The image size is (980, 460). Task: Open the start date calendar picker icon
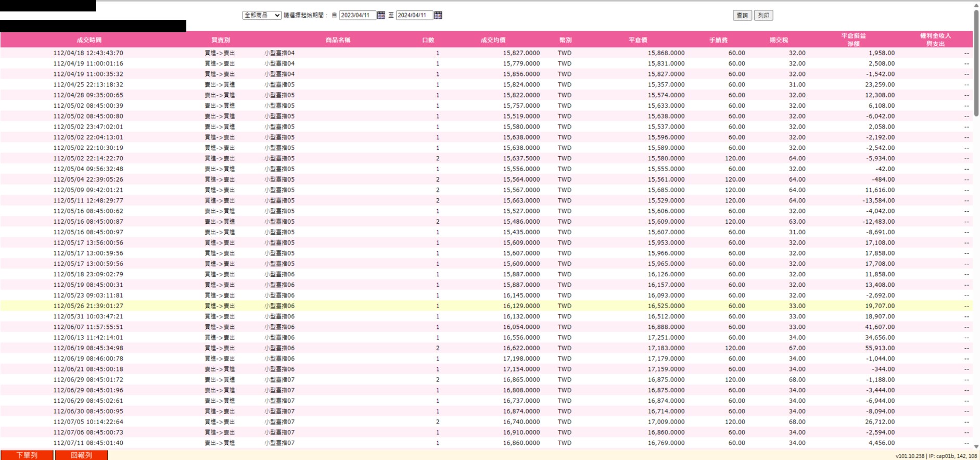pos(381,16)
